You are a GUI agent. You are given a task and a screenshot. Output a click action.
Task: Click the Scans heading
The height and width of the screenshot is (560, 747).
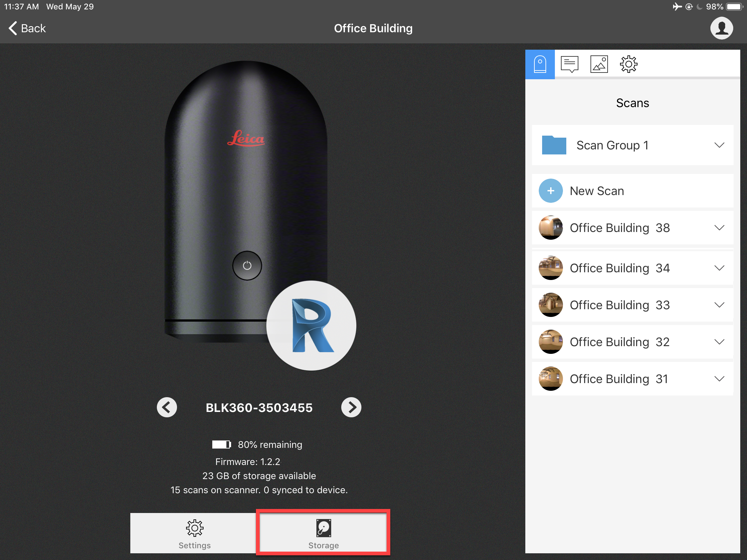pyautogui.click(x=632, y=103)
